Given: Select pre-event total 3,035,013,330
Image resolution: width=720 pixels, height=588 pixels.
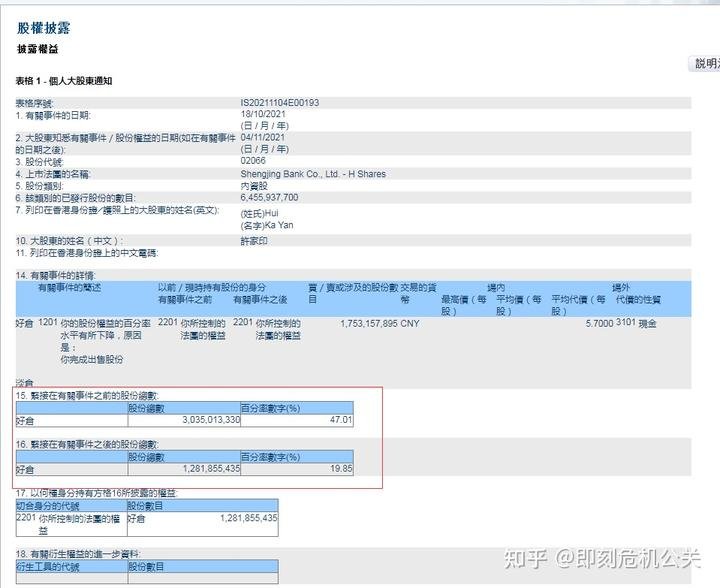Looking at the screenshot, I should 211,420.
